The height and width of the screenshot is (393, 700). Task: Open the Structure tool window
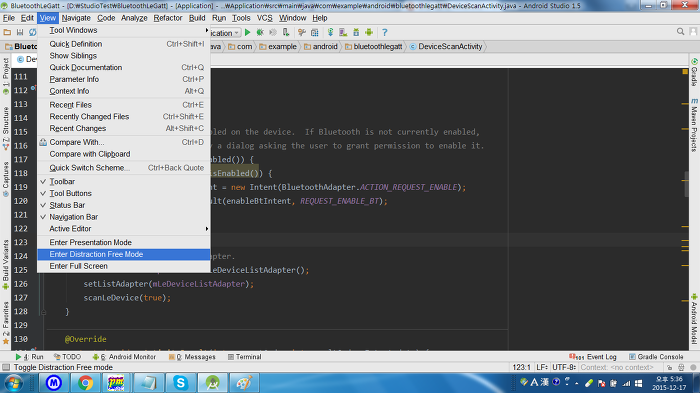point(6,128)
